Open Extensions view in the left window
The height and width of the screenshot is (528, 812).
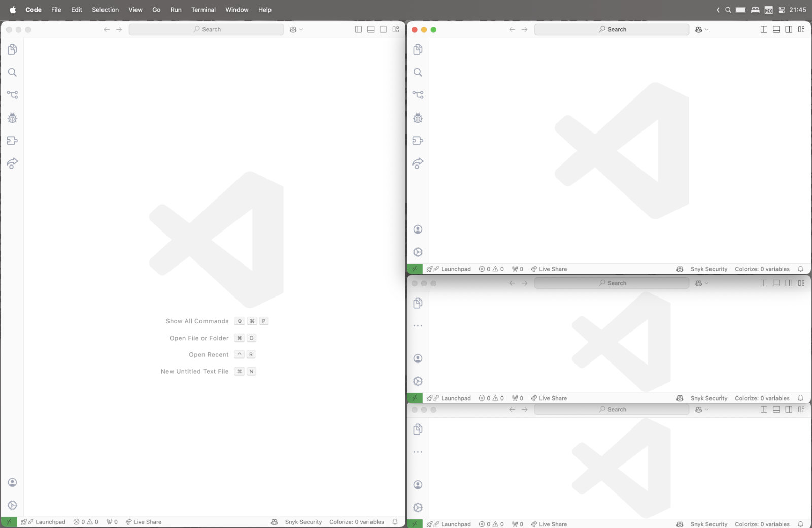point(12,141)
